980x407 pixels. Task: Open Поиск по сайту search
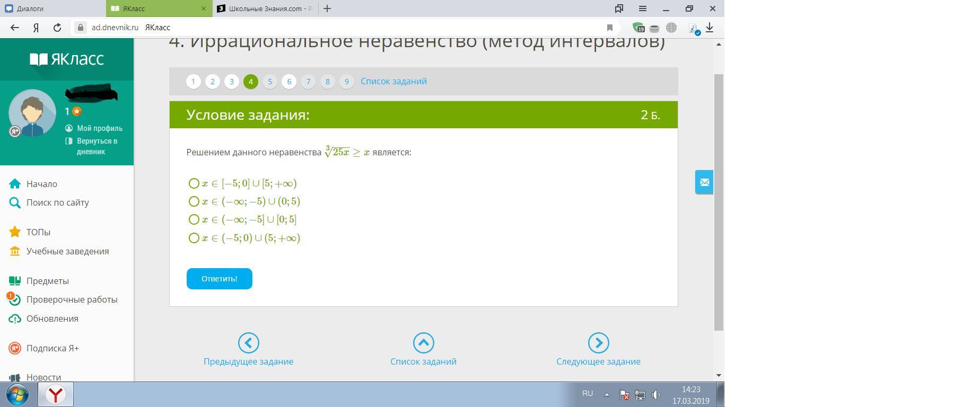[x=58, y=202]
